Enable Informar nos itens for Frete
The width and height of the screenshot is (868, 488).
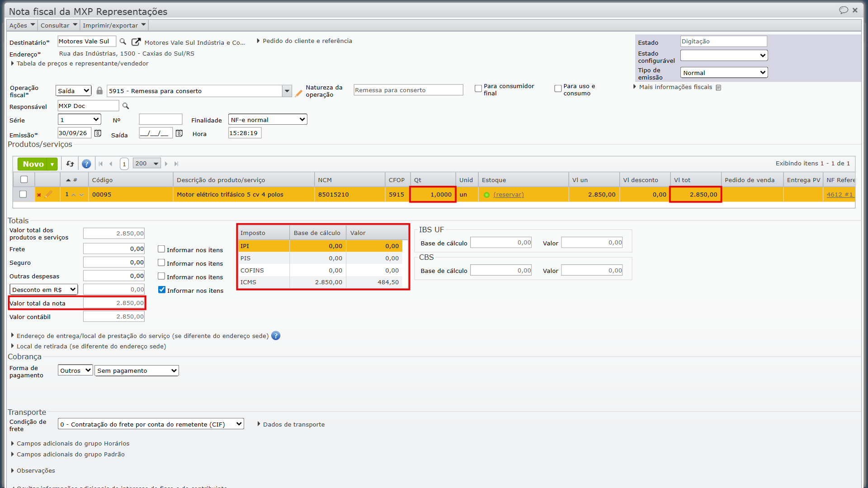click(161, 249)
